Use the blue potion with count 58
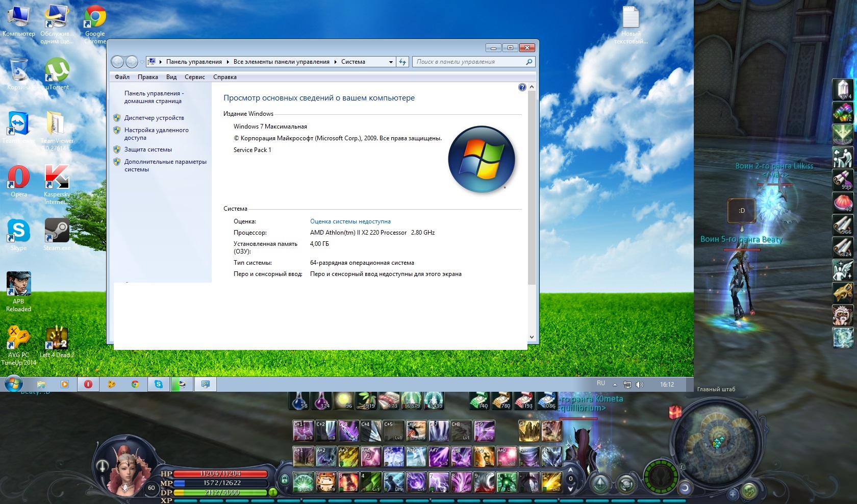The image size is (857, 504). (299, 400)
